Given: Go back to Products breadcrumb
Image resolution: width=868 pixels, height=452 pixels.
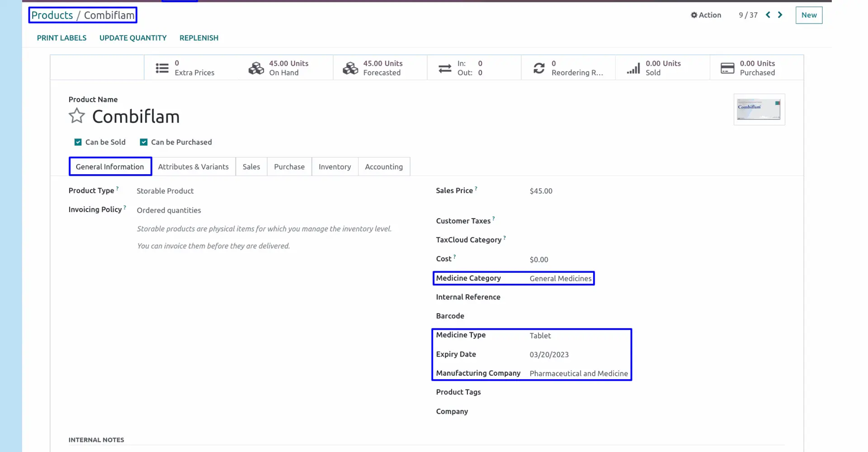Looking at the screenshot, I should [x=52, y=15].
